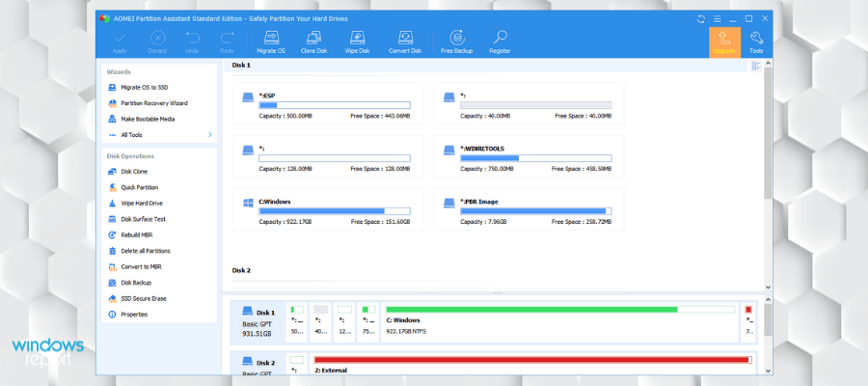Select the second small gray block in Disk 1 map
868x386 pixels.
pos(320,322)
